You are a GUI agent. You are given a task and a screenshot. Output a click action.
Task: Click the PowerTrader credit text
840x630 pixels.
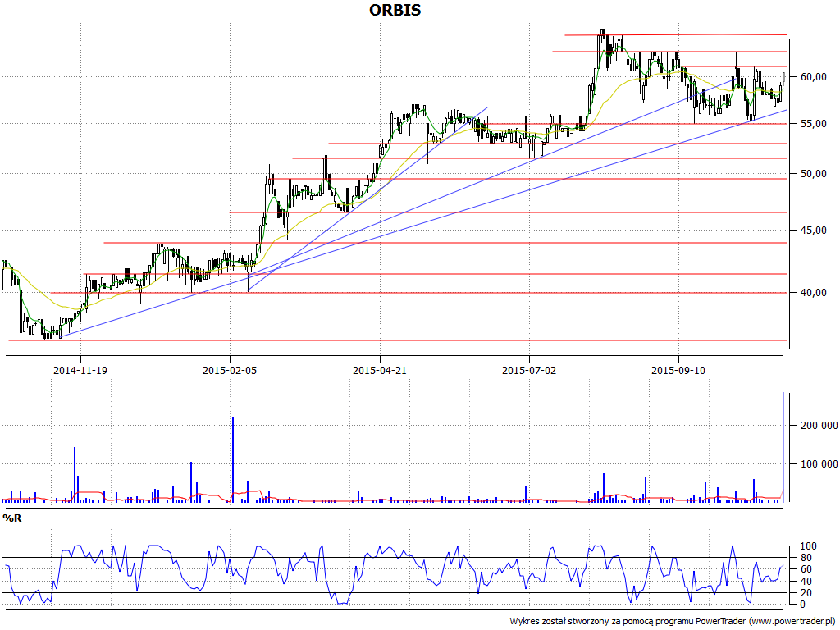[673, 622]
